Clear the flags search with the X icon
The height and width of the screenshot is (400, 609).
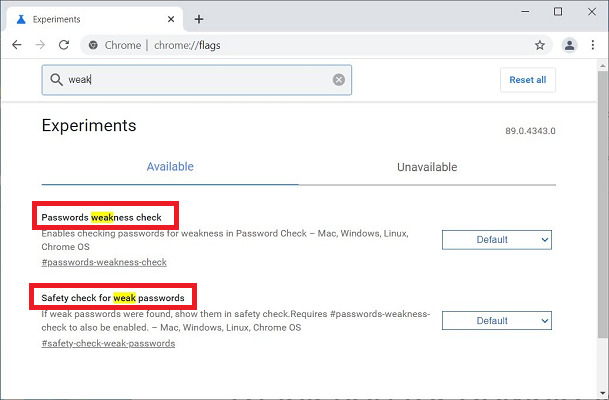point(339,80)
